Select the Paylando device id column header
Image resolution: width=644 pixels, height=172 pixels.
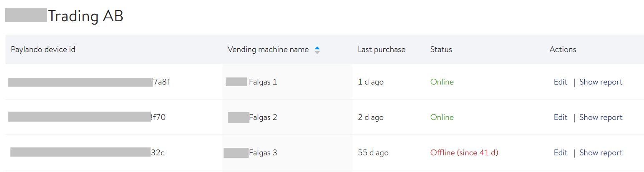click(x=43, y=50)
